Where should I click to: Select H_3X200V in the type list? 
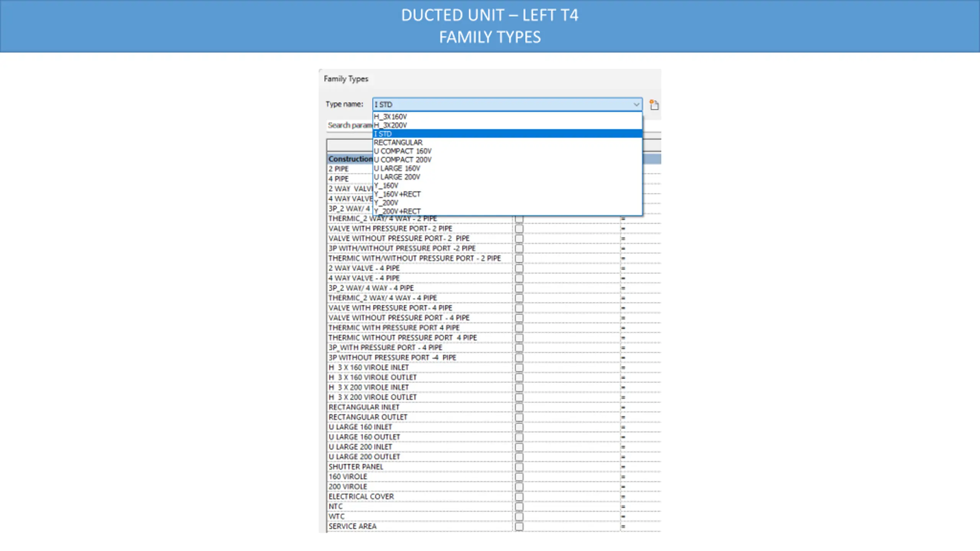pos(507,125)
